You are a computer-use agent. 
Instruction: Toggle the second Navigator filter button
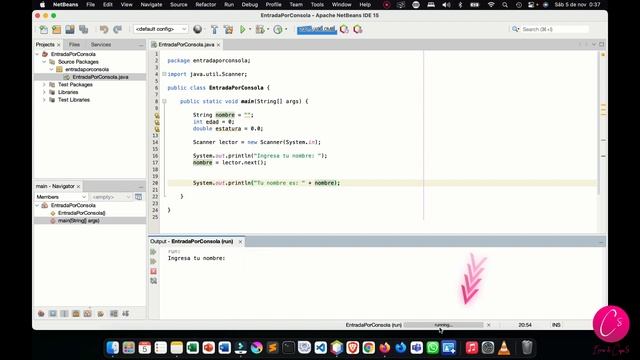point(53,313)
